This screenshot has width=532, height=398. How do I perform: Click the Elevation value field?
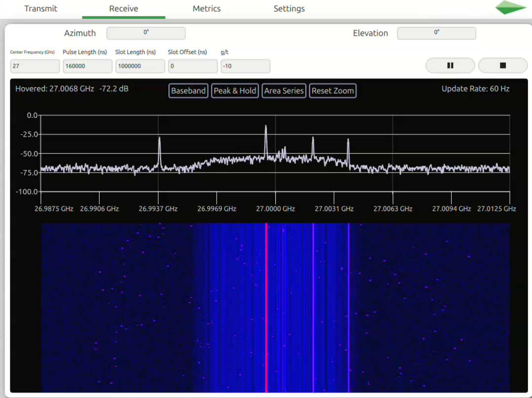coord(436,33)
